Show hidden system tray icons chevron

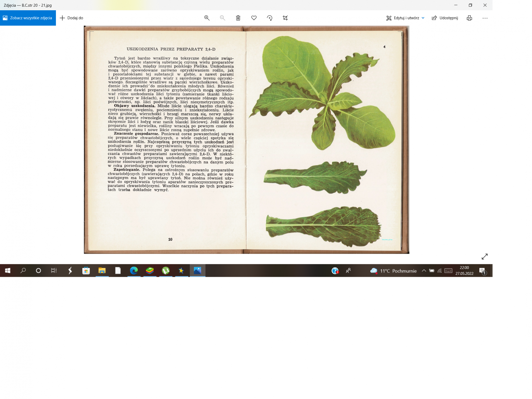424,271
